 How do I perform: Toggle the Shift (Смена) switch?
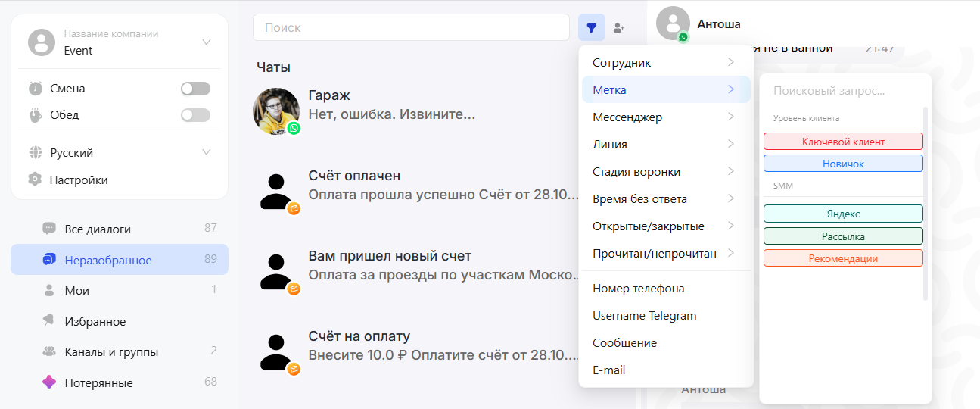tap(195, 89)
